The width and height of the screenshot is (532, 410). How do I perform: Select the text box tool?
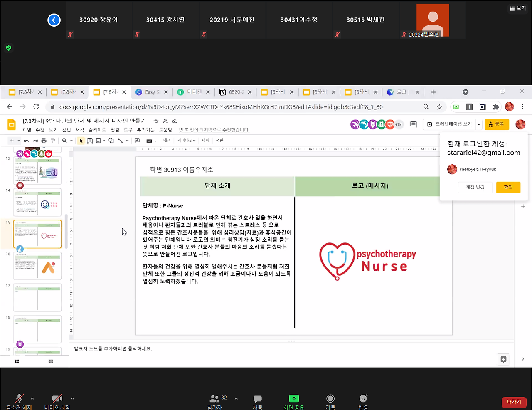click(90, 141)
